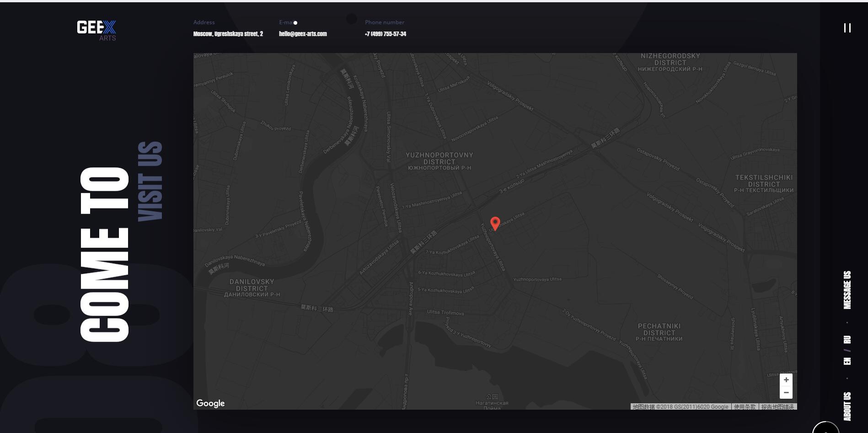
Task: Click the Google logo on the map
Action: (210, 403)
